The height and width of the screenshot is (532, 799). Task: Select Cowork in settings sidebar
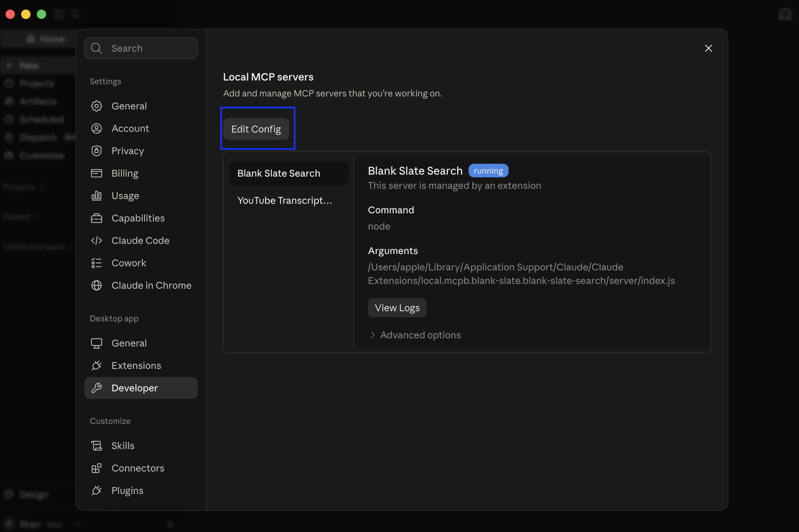click(x=141, y=263)
